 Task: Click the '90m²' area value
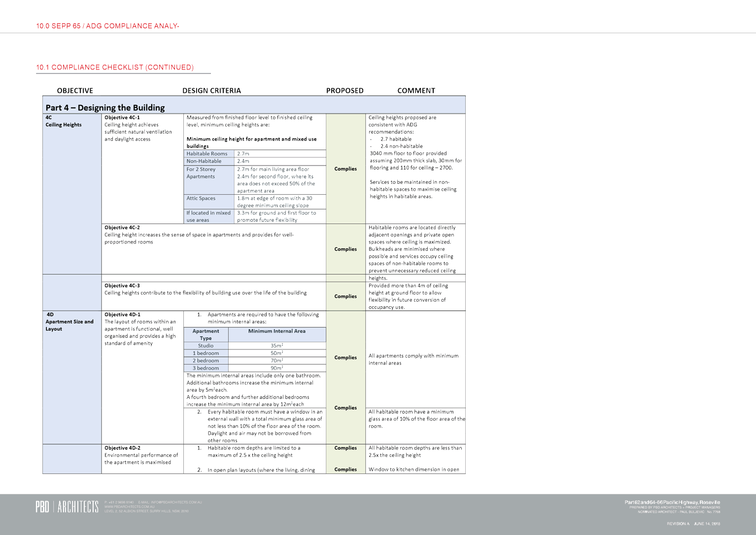click(277, 368)
